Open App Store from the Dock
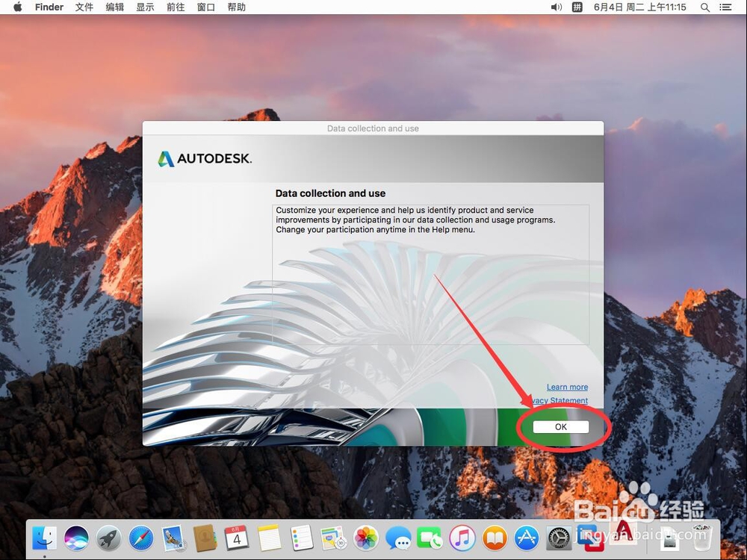Image resolution: width=747 pixels, height=560 pixels. pos(527,538)
